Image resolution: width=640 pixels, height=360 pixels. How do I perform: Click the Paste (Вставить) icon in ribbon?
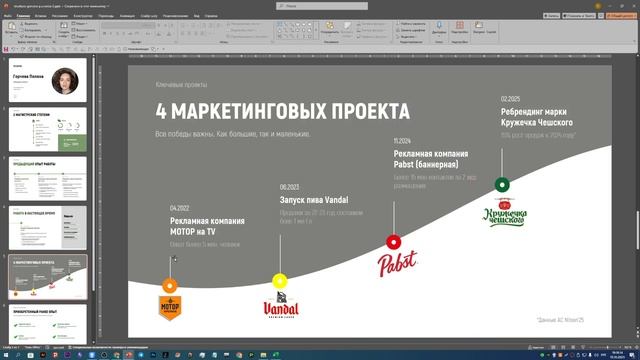click(11, 28)
